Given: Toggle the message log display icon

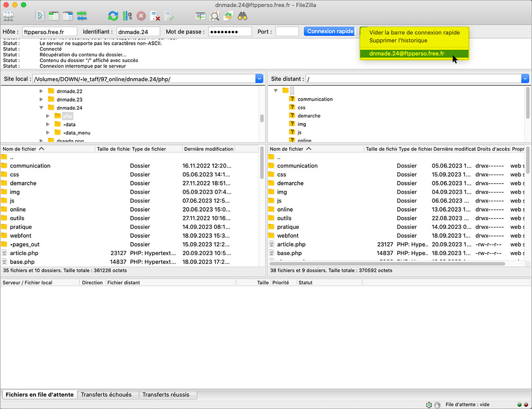Looking at the screenshot, I should [40, 16].
